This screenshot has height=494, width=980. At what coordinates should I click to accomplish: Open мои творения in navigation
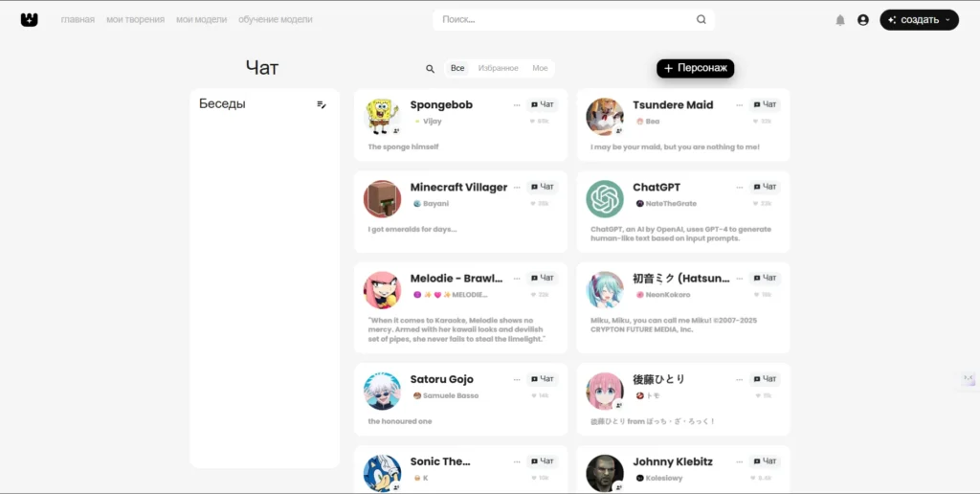pos(135,19)
